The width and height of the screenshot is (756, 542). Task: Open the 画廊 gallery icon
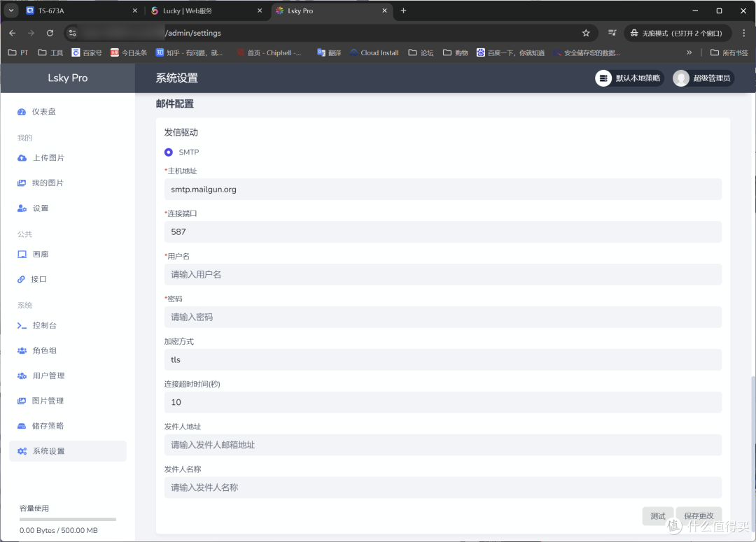tap(22, 255)
